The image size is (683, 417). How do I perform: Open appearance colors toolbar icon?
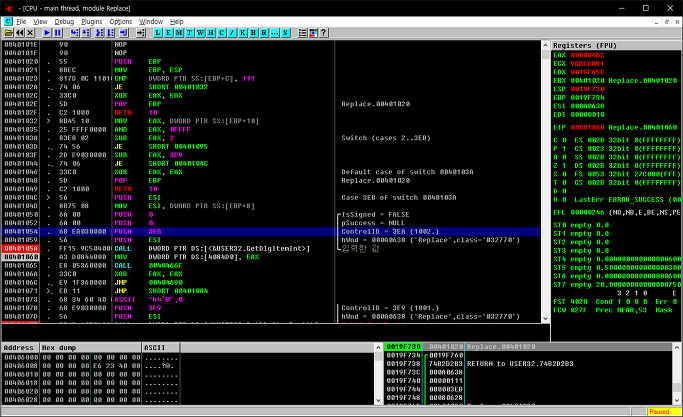point(313,33)
